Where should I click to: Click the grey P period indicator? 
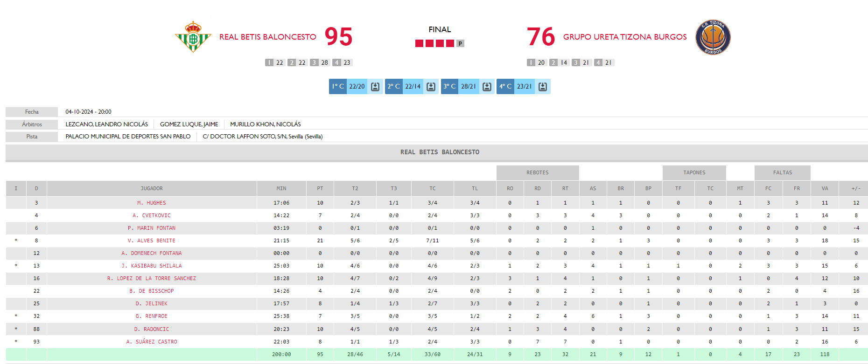point(460,43)
